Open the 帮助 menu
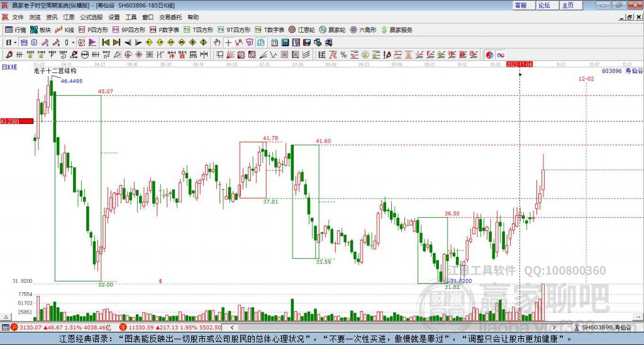 pos(193,17)
